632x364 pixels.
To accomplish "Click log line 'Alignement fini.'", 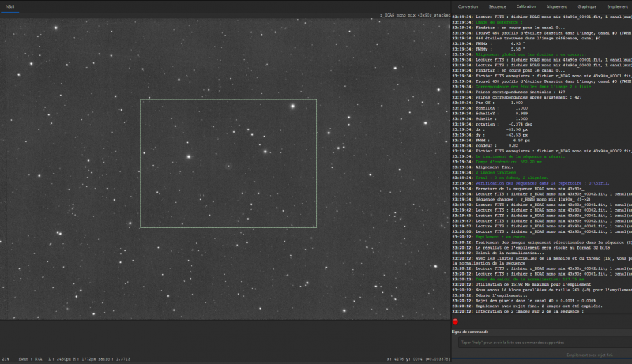I will (x=495, y=167).
